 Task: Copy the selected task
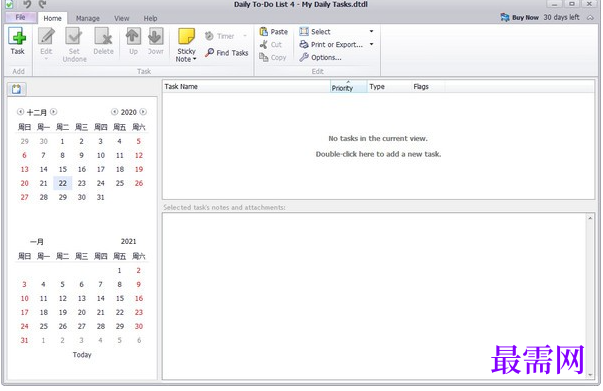point(273,57)
